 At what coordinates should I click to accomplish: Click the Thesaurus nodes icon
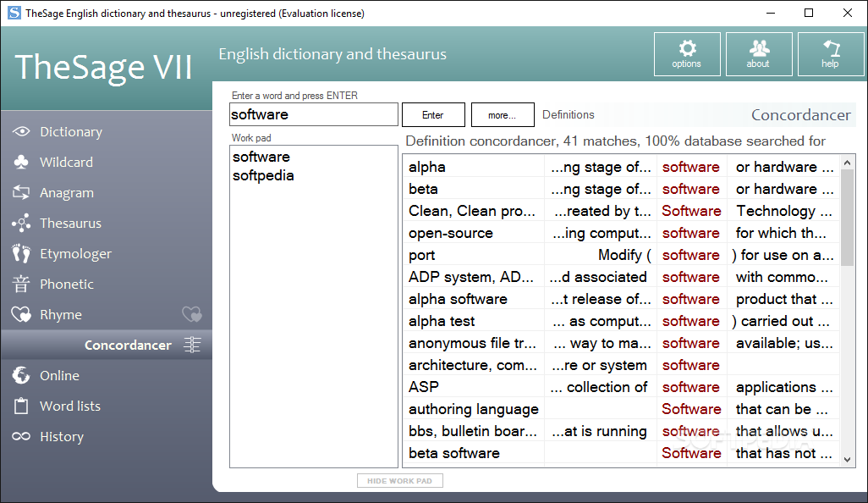point(21,224)
